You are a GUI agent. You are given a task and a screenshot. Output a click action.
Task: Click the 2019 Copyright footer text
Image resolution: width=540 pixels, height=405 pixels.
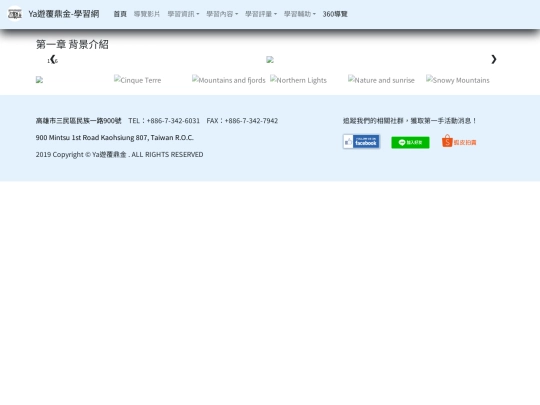point(120,155)
